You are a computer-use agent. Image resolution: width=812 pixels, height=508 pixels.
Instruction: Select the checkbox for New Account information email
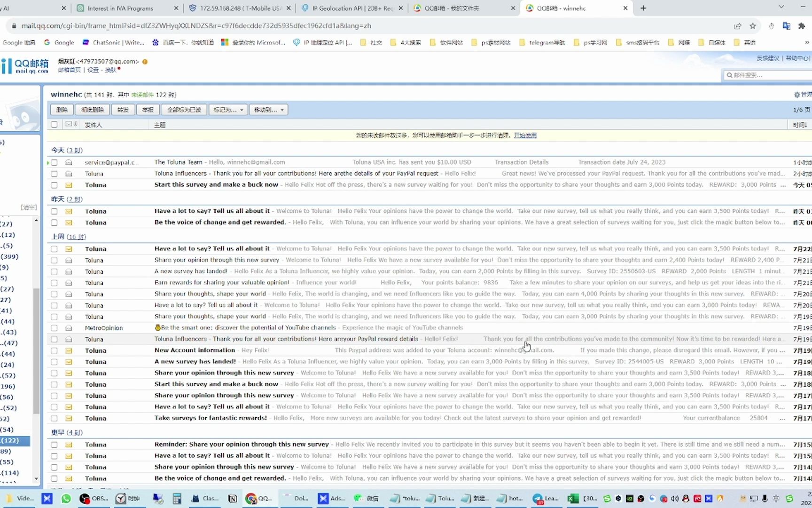(x=55, y=350)
